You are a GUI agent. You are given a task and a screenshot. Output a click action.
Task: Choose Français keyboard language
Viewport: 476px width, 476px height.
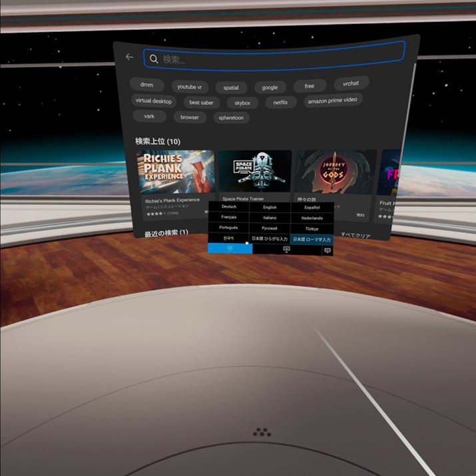coord(229,217)
